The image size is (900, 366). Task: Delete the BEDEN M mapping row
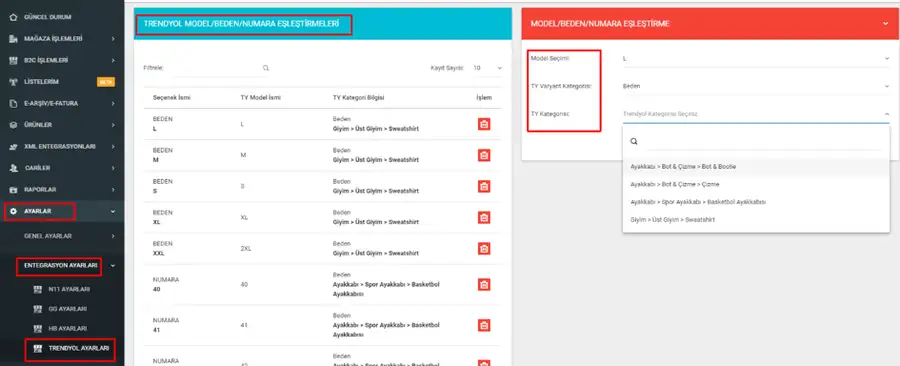point(484,155)
